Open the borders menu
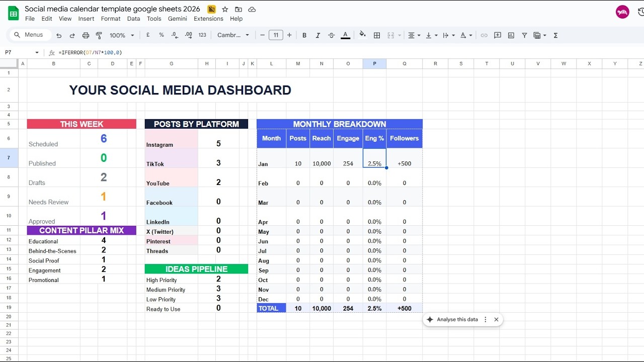Viewport: 644px width, 362px height. click(x=376, y=35)
